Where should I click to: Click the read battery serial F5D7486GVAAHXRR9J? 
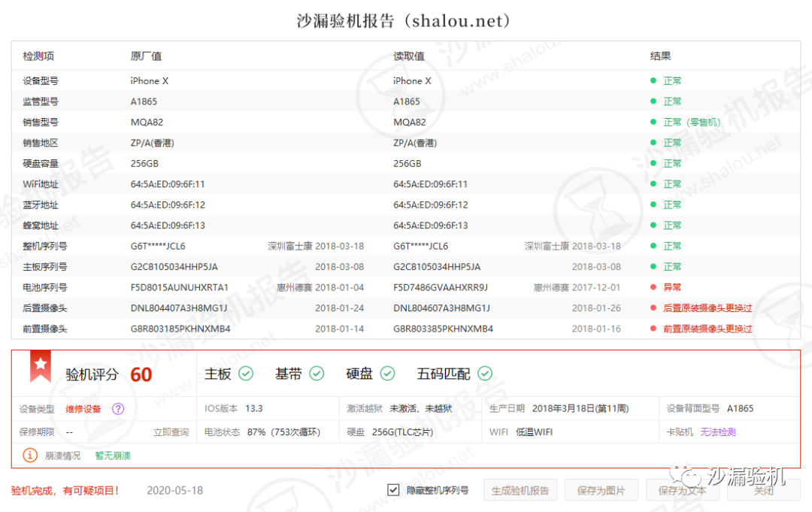tap(440, 287)
